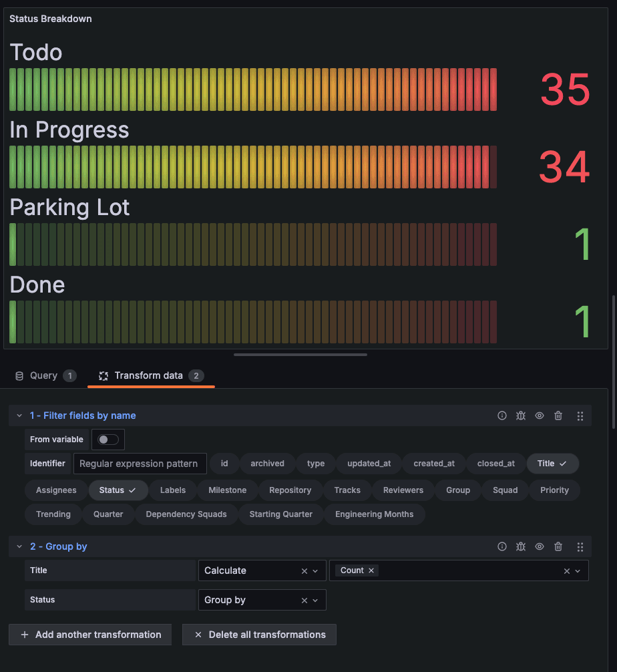Disable the From variable toggle
This screenshot has height=672, width=617.
pyautogui.click(x=108, y=440)
